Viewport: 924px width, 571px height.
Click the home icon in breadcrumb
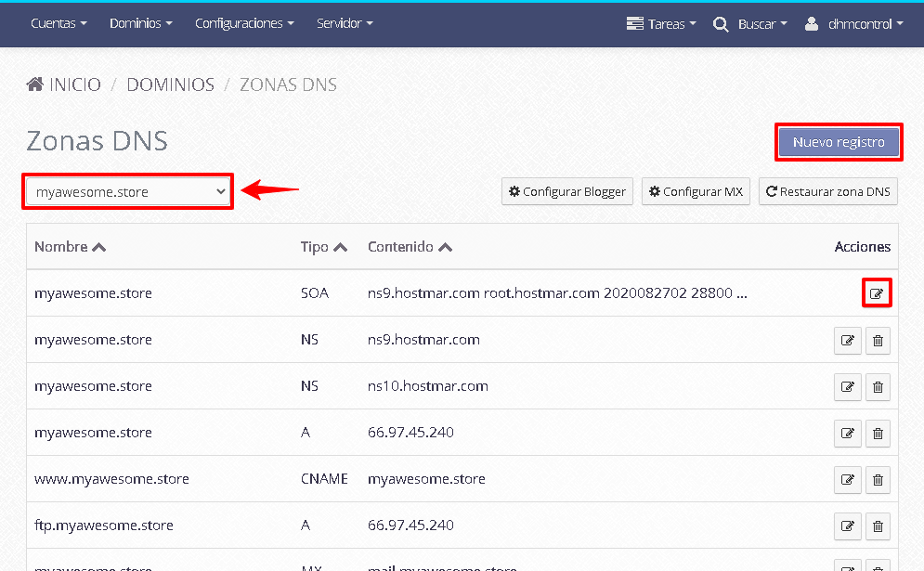[35, 84]
